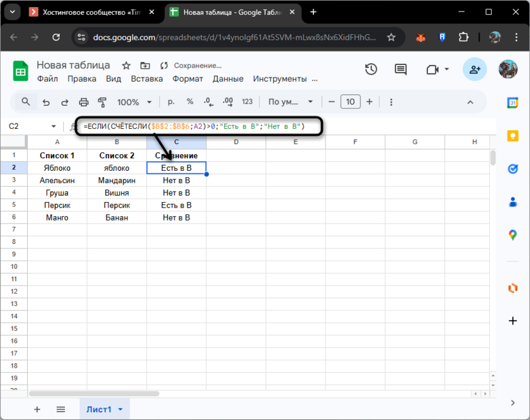The width and height of the screenshot is (530, 420).
Task: Open the three-dot toolbar overflow
Action: (x=391, y=102)
